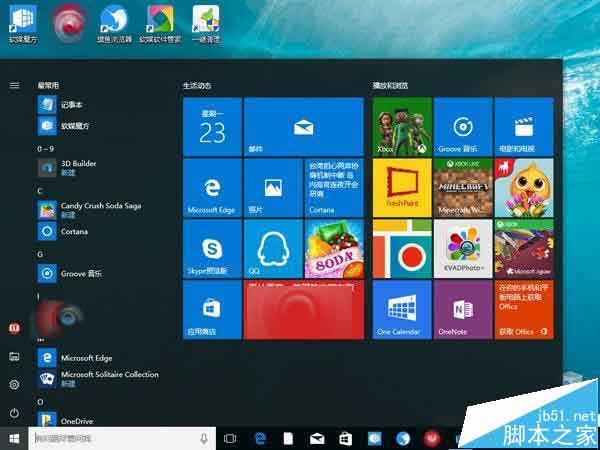Select the 软媒软件管家 desktop shortcut

(x=160, y=24)
